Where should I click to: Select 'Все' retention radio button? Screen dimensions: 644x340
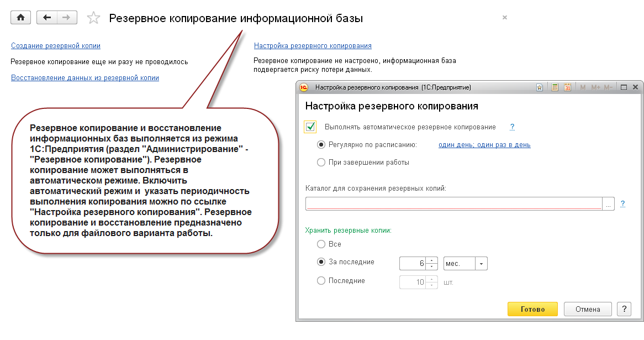pos(321,244)
